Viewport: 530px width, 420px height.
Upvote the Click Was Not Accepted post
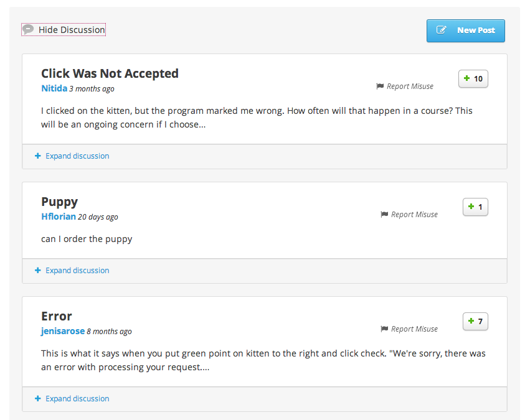coord(473,79)
